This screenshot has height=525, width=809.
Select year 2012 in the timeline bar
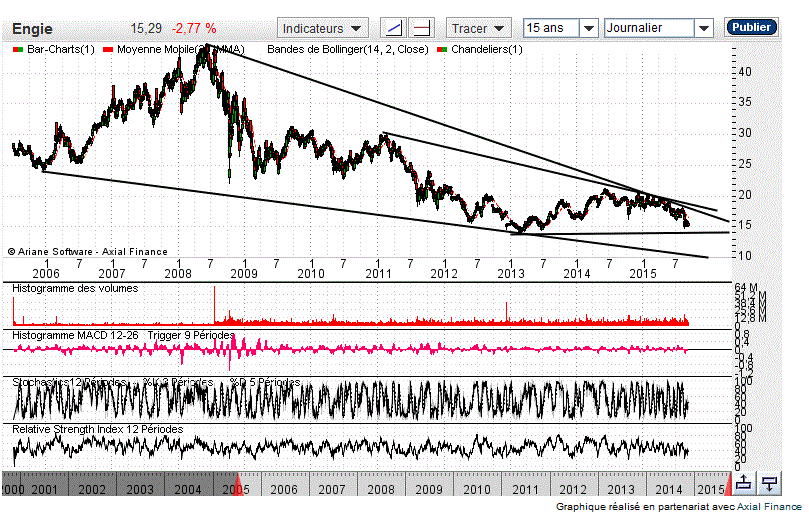tap(573, 489)
